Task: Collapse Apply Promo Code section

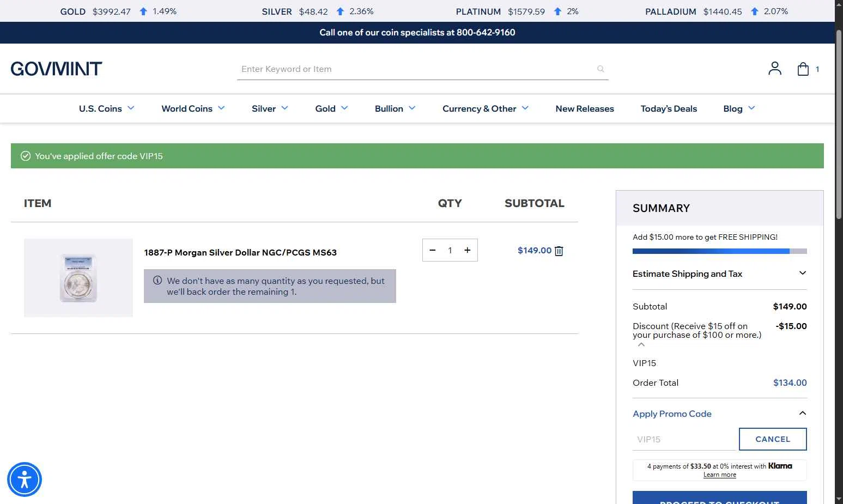Action: [x=719, y=414]
